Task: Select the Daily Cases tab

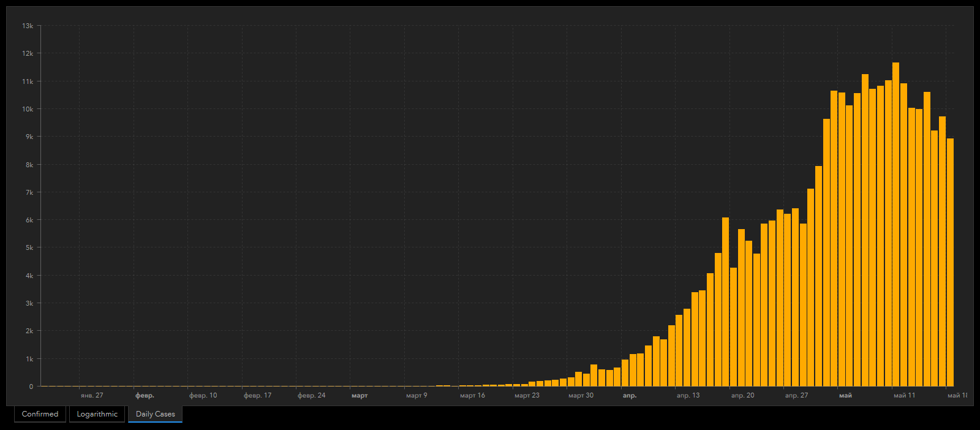Action: [155, 414]
